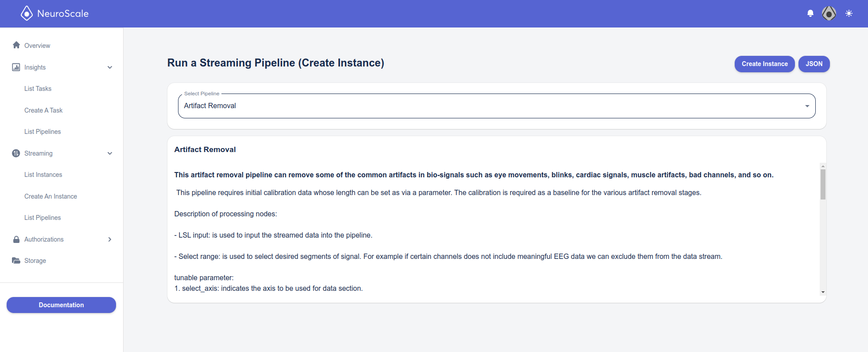Toggle the light/dark theme sun icon
868x352 pixels.
click(849, 13)
